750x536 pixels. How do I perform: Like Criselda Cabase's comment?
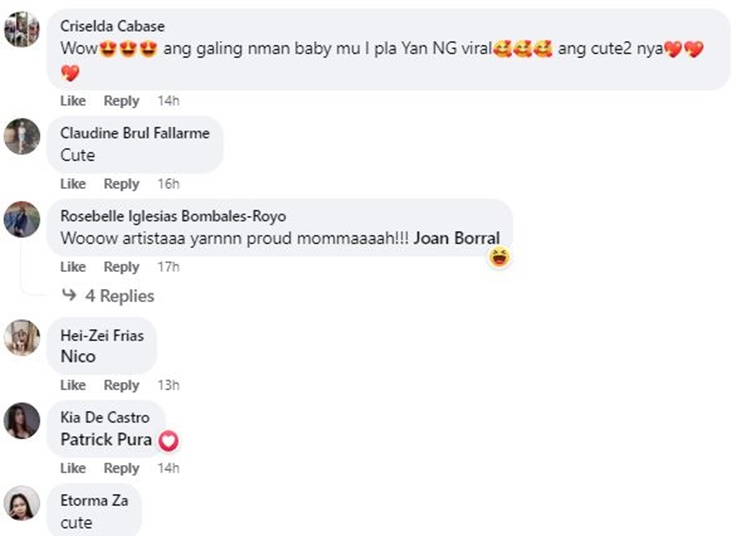pyautogui.click(x=73, y=101)
